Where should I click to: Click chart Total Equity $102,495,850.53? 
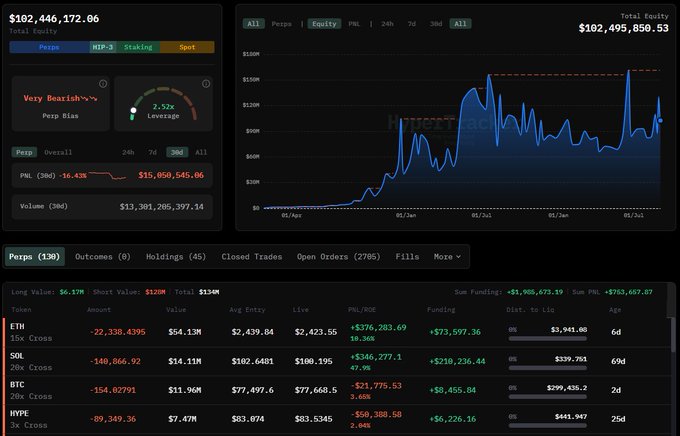(623, 28)
